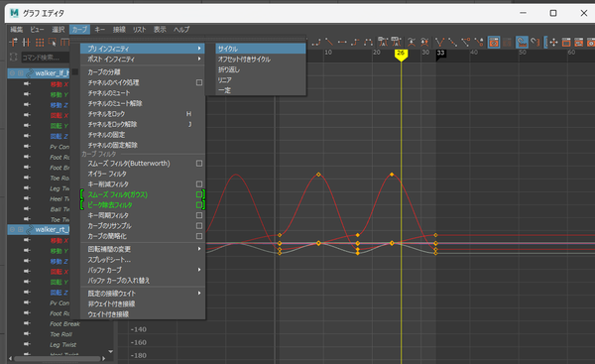
Task: Click the プリ インフィニティ submenu entry
Action: [x=143, y=49]
